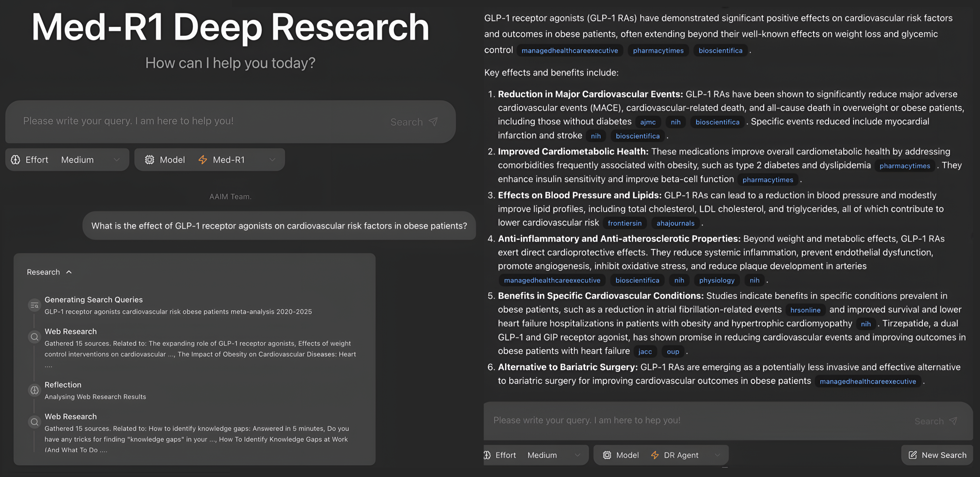Click the send paper-plane icon in left search box
The width and height of the screenshot is (980, 477).
(433, 122)
